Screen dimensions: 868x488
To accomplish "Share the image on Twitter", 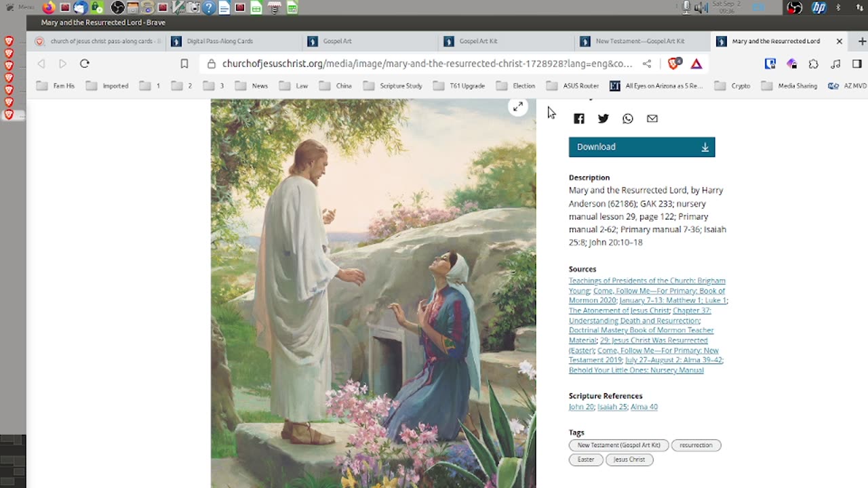I will tap(603, 119).
